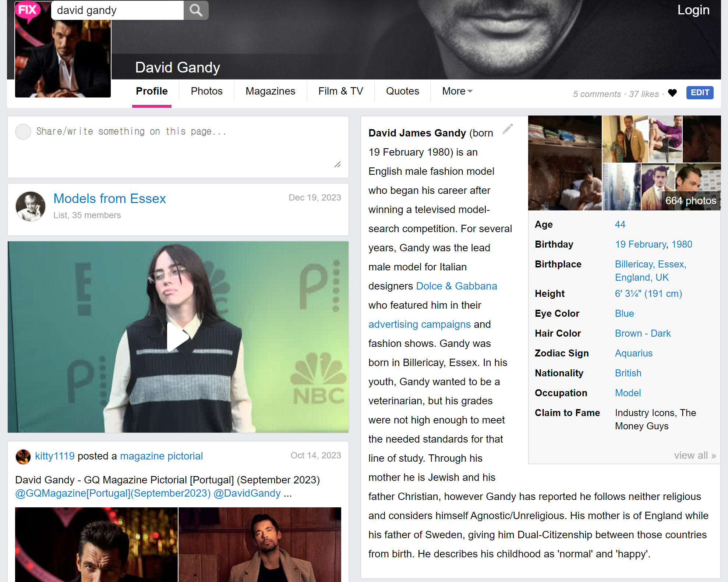Screen dimensions: 728x582
Task: Open the 664 photos thumbnail
Action: tap(690, 200)
